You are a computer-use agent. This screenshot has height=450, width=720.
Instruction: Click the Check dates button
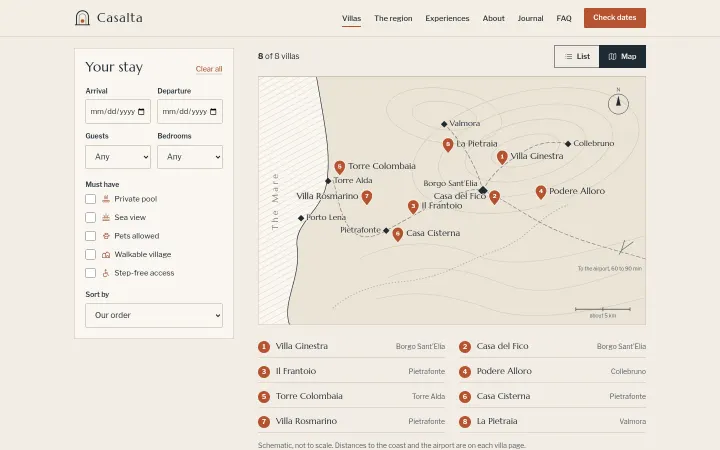point(615,18)
